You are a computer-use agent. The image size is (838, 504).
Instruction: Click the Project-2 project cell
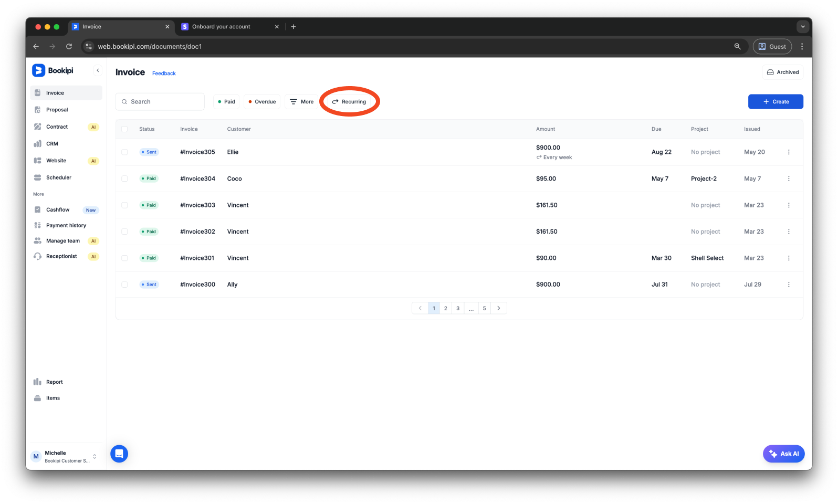coord(704,178)
